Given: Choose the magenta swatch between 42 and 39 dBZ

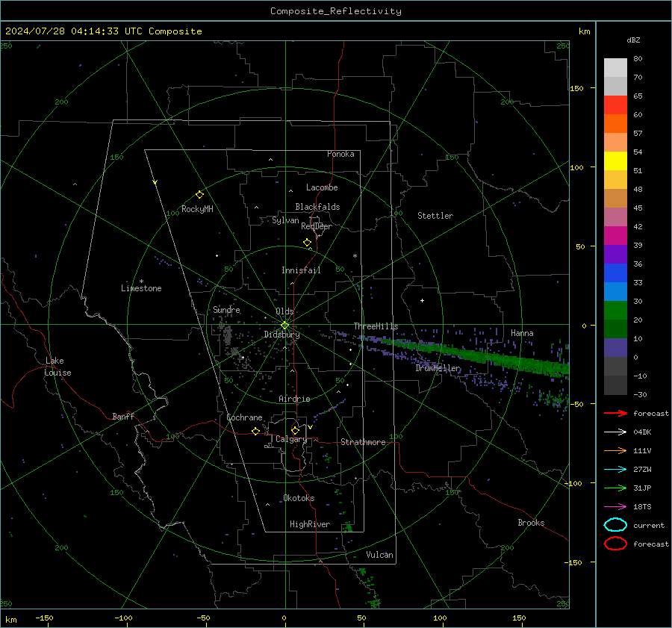Looking at the screenshot, I should click(615, 236).
